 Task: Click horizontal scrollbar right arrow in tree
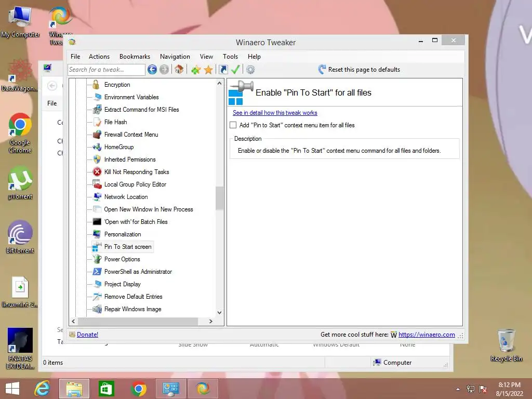(211, 321)
